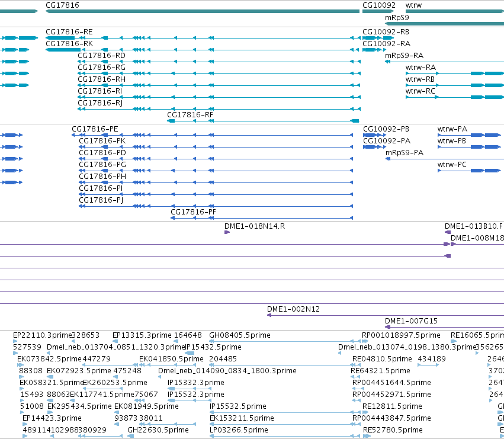Open transcript mRpS9-RA label
Image resolution: width=504 pixels, height=439 pixels.
405,56
